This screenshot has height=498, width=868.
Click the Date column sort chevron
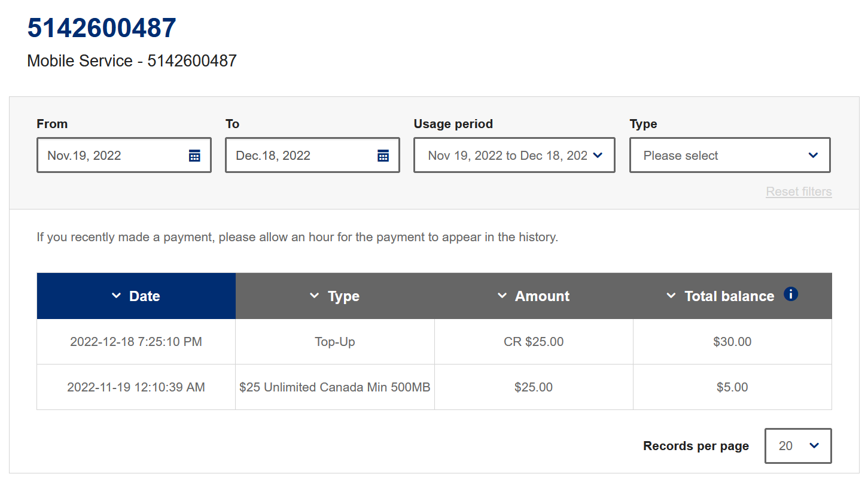click(116, 296)
